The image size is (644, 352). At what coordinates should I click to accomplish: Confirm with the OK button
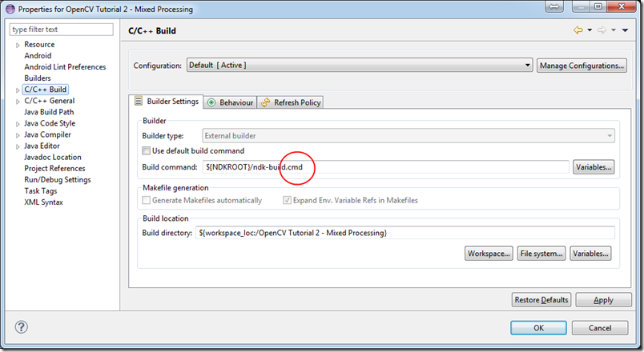click(x=538, y=328)
